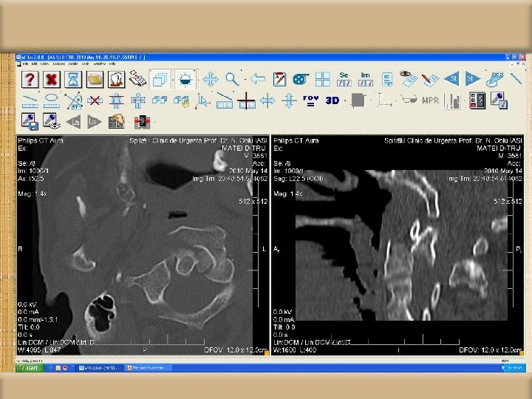
Task: Select the 3D cursor axes pointer icon
Action: pyautogui.click(x=202, y=101)
